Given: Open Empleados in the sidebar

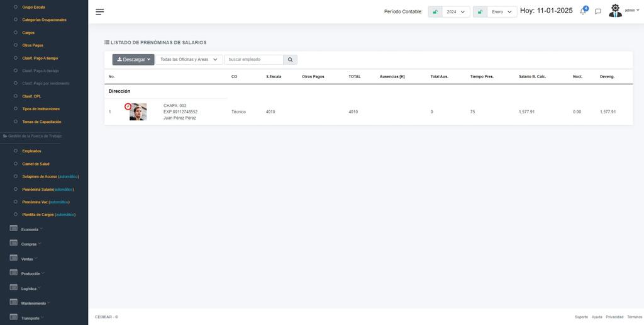Looking at the screenshot, I should (31, 151).
